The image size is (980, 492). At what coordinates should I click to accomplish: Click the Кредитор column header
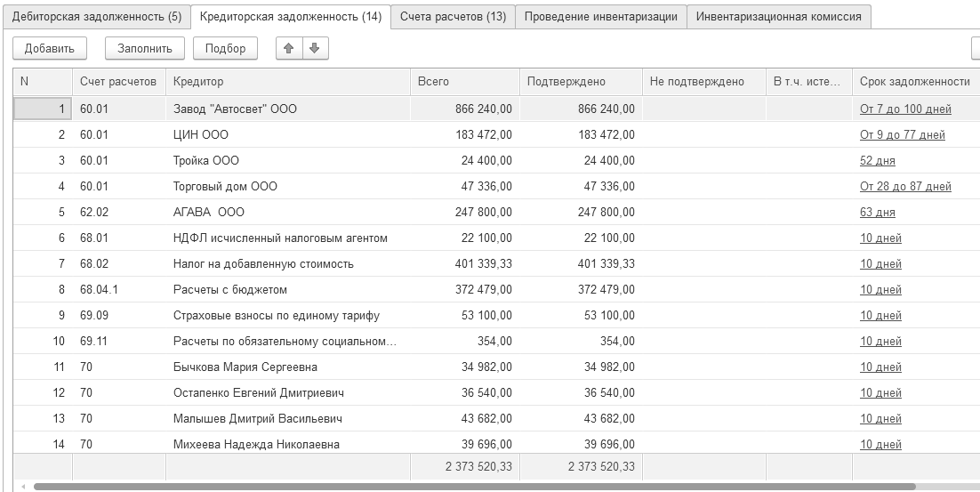pos(287,81)
